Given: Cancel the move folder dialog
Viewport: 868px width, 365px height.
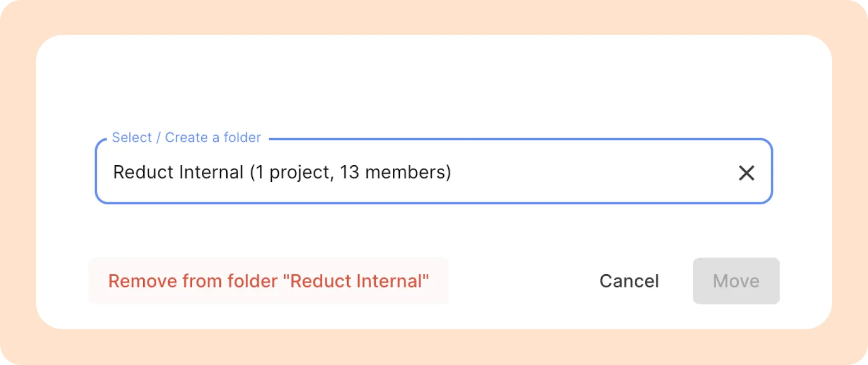Looking at the screenshot, I should (629, 281).
